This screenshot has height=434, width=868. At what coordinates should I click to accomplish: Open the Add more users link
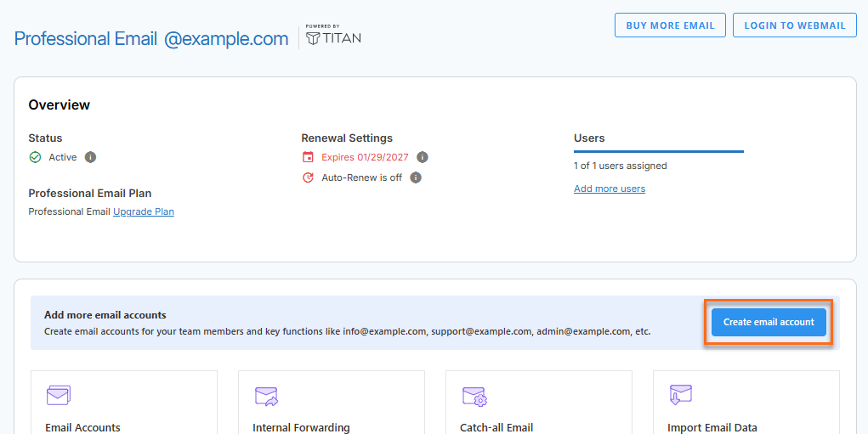(x=610, y=189)
